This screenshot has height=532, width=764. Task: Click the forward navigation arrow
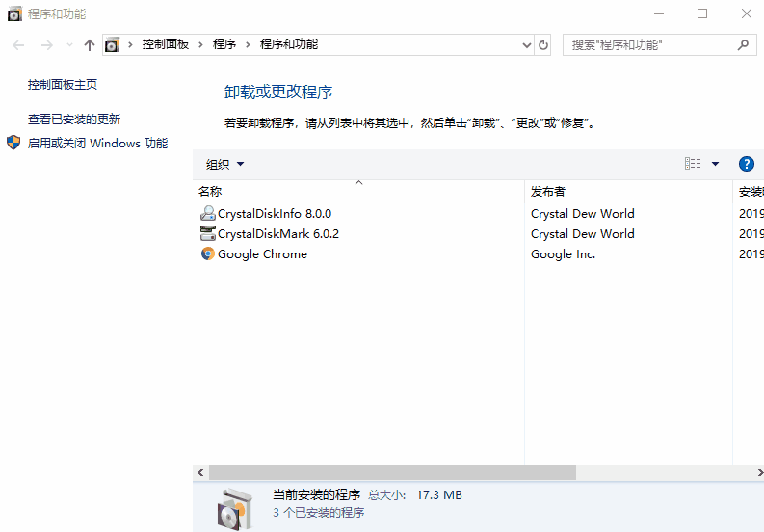47,45
